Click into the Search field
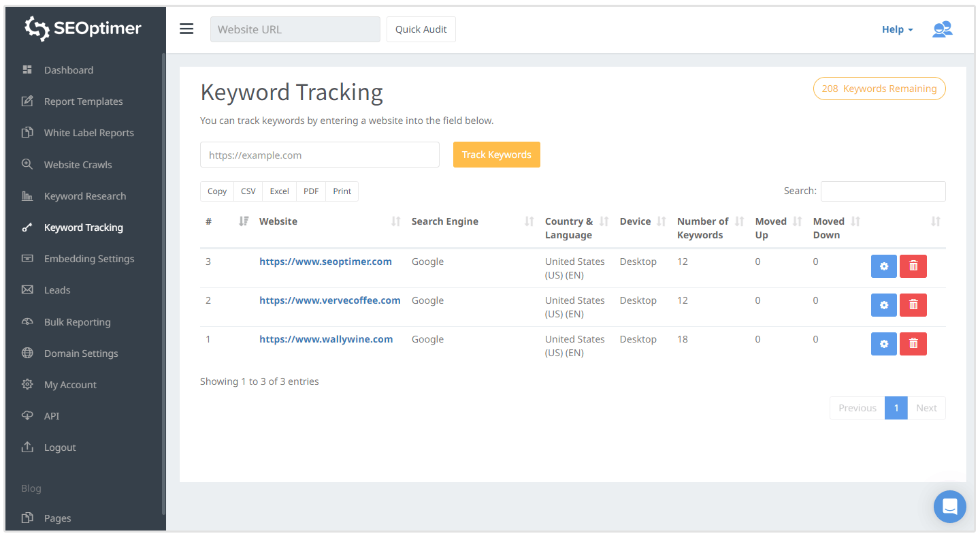Viewport: 980px width, 538px height. [883, 191]
